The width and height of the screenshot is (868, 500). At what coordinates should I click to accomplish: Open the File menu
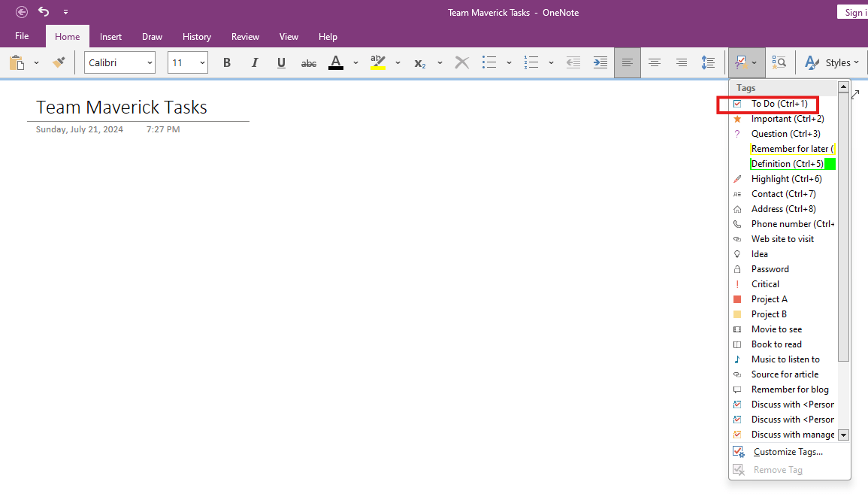[22, 36]
